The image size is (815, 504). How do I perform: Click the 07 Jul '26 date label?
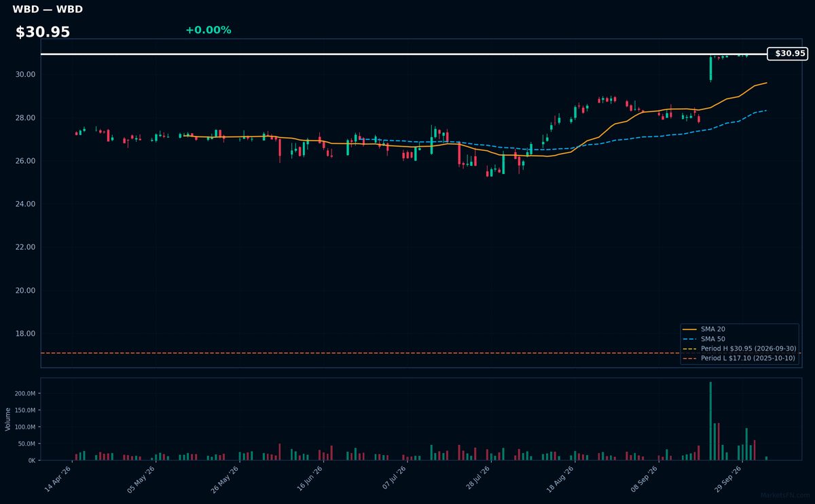pyautogui.click(x=393, y=478)
